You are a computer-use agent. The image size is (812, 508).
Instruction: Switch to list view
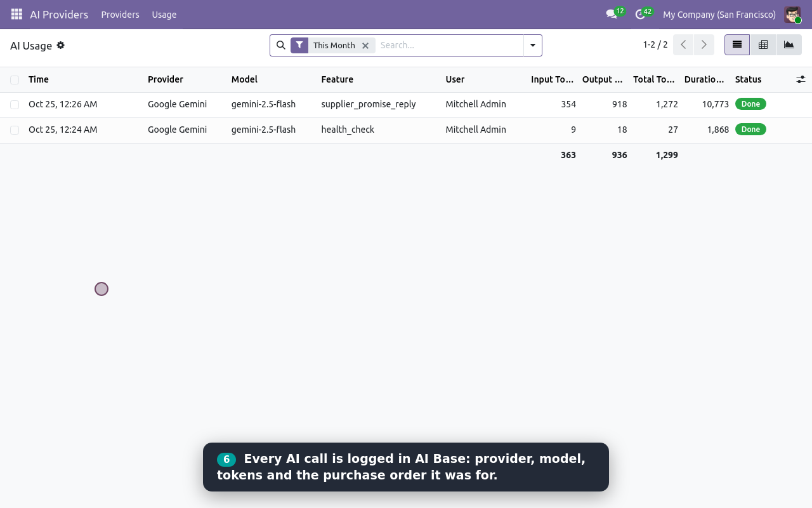[x=737, y=45]
